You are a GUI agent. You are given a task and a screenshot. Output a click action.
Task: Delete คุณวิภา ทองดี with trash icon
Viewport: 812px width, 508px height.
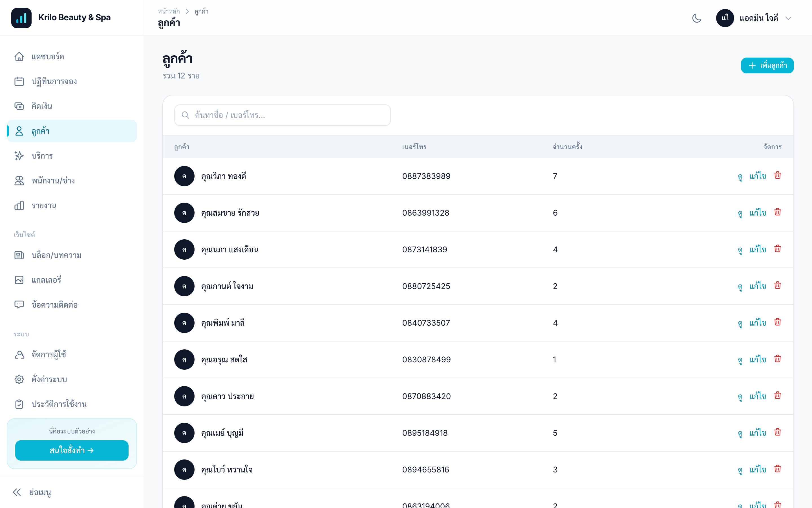tap(777, 175)
